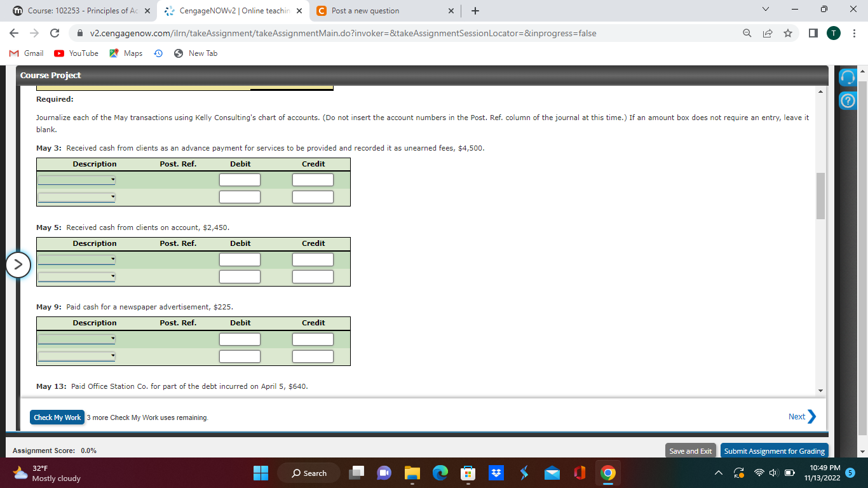Open Gmail from the bookmarks bar
This screenshot has width=868, height=488.
pyautogui.click(x=25, y=53)
